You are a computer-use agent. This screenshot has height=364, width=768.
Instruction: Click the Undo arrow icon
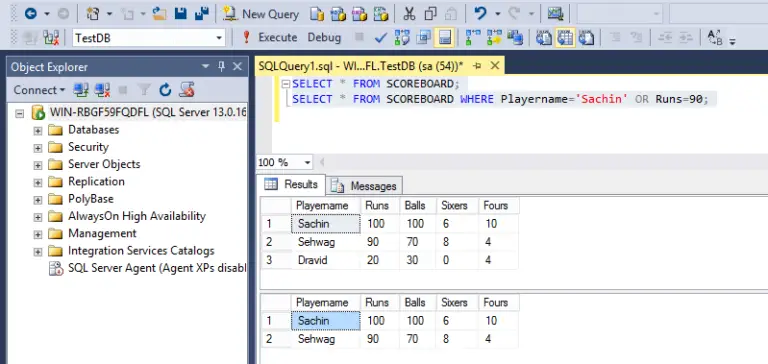[480, 14]
